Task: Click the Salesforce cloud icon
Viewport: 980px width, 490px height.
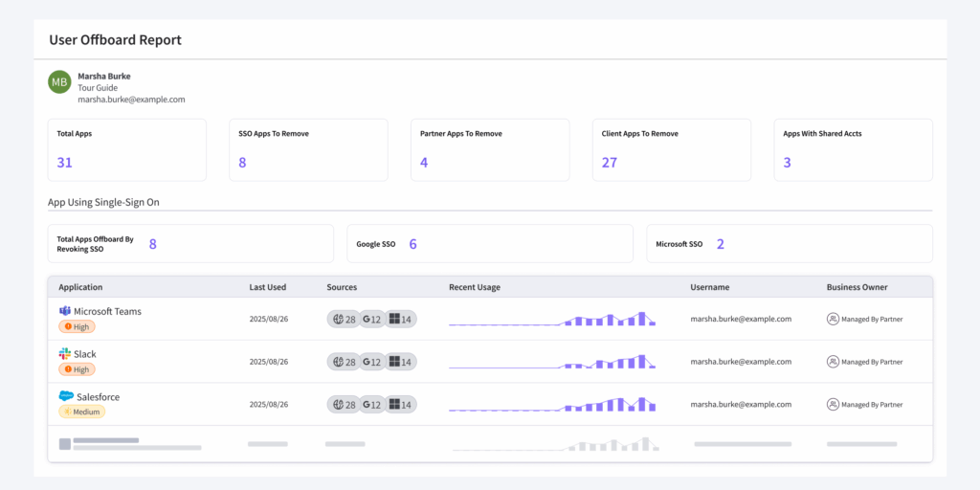Action: click(x=66, y=396)
